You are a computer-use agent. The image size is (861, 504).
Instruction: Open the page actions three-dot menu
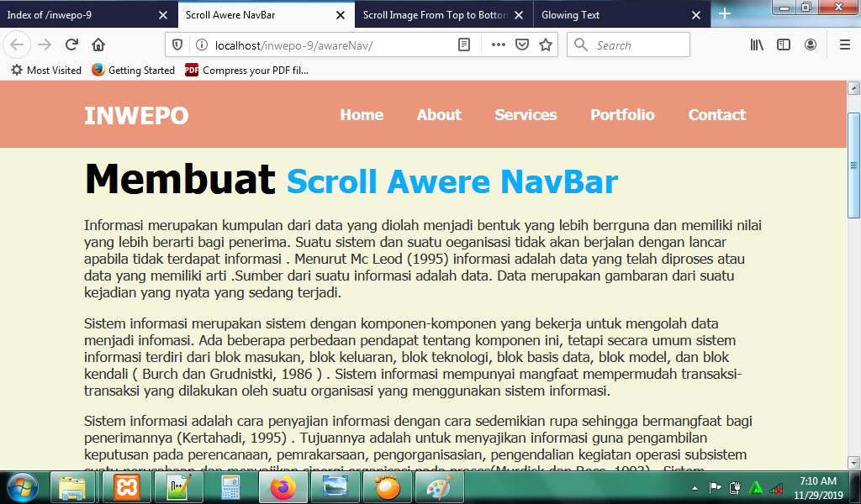point(498,45)
